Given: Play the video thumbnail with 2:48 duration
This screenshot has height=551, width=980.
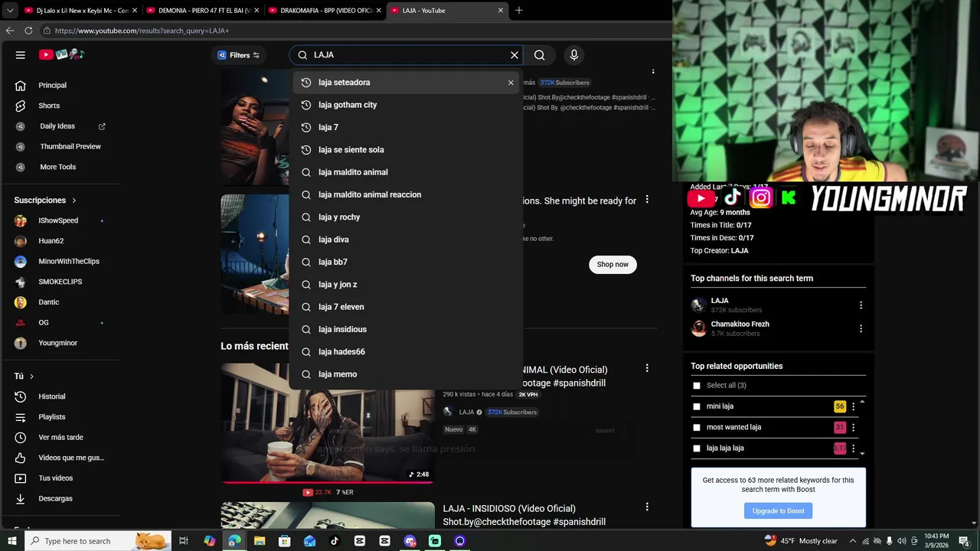Looking at the screenshot, I should tap(328, 423).
